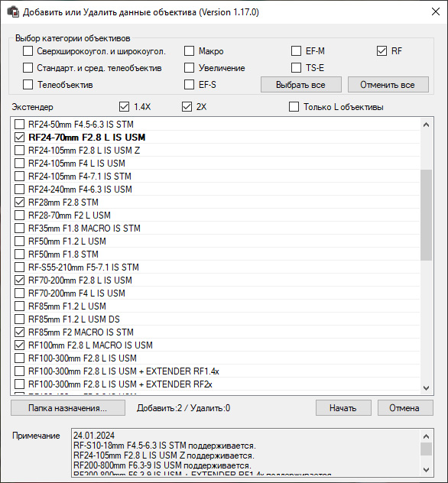Click lens list scrollbar up arrow
The image size is (448, 483).
[426, 125]
